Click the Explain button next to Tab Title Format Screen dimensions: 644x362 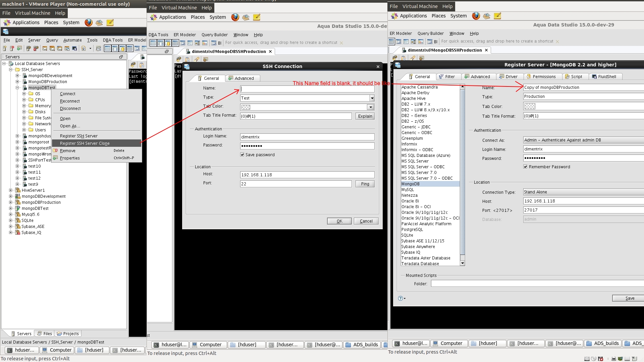[365, 116]
